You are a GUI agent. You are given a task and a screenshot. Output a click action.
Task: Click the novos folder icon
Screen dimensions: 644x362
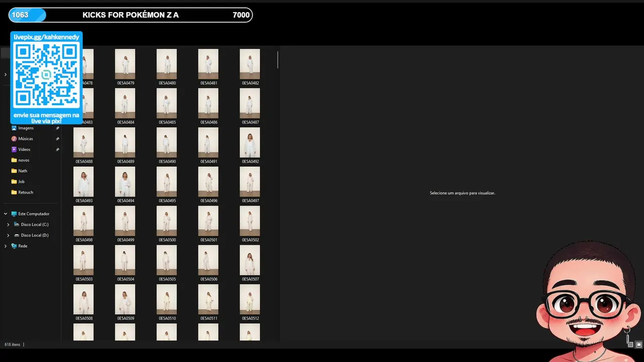pyautogui.click(x=14, y=160)
